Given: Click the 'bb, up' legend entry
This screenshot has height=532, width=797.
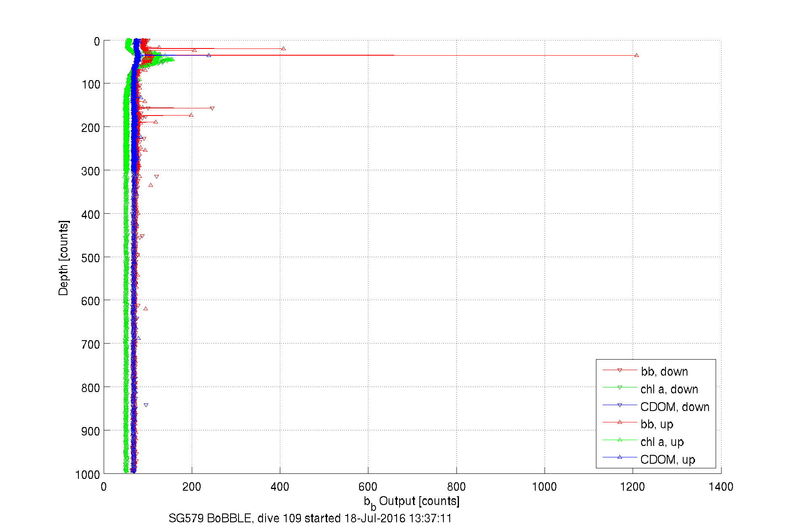Looking at the screenshot, I should pos(657,424).
